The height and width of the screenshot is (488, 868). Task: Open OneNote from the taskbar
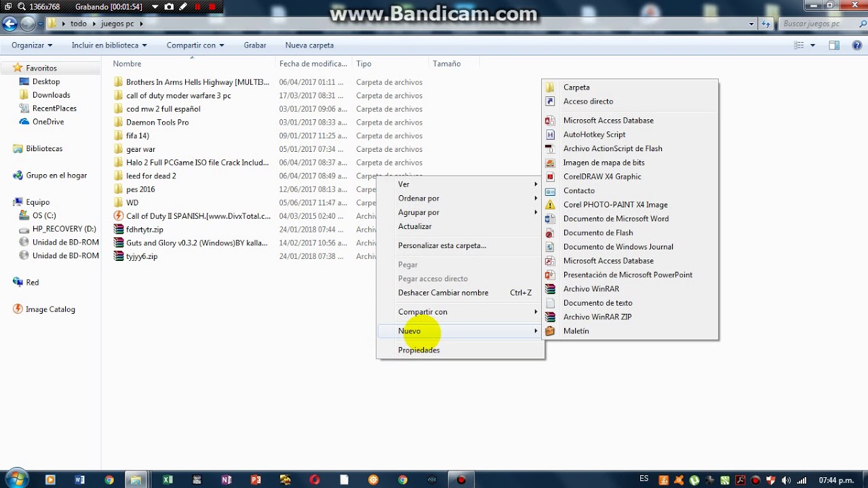click(x=226, y=480)
